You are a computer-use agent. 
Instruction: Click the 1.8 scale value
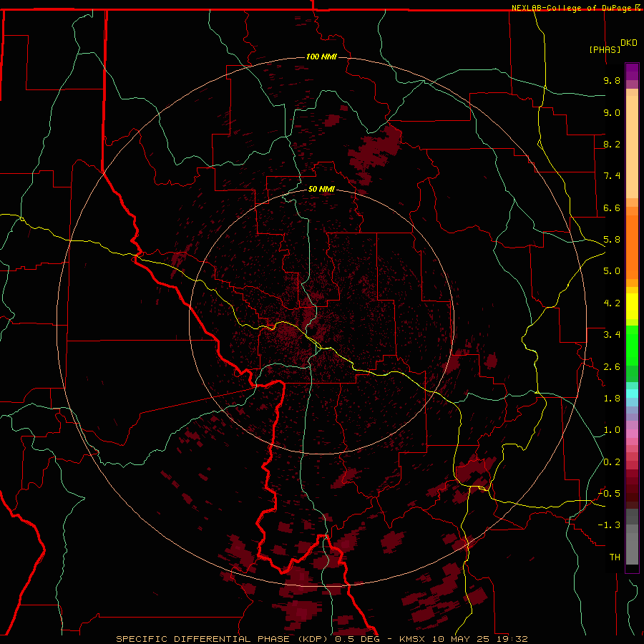(x=612, y=399)
